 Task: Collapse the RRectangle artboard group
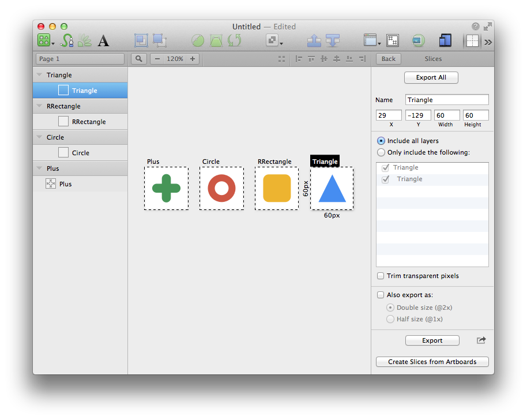[x=39, y=106]
